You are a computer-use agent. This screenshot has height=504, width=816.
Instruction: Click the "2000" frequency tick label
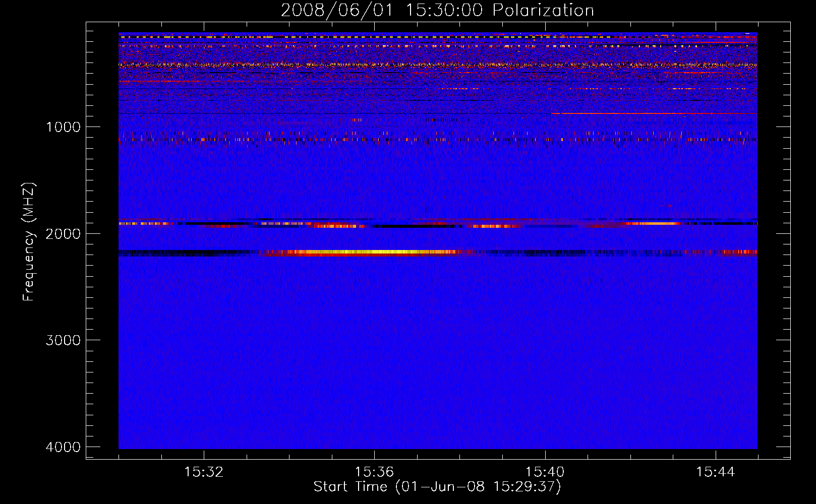pyautogui.click(x=63, y=233)
